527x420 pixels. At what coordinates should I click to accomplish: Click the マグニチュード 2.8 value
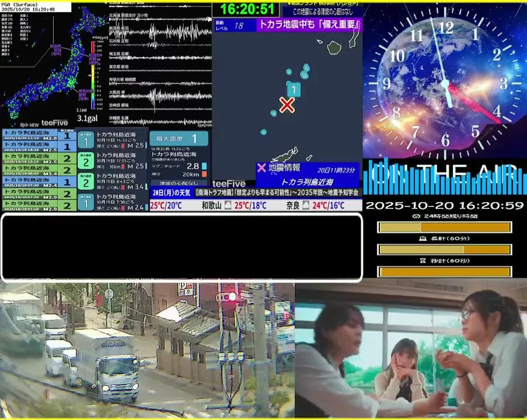coord(193,166)
